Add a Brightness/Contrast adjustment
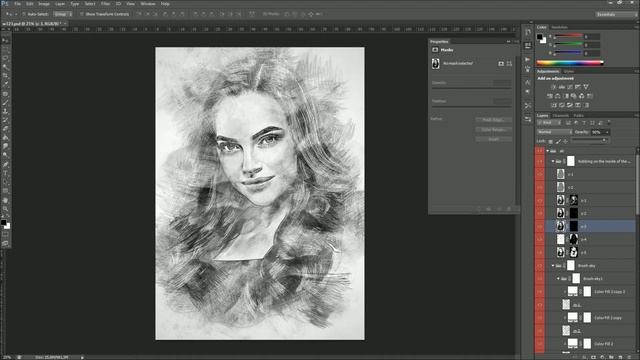Viewport: 640px width, 360px height. pos(554,87)
